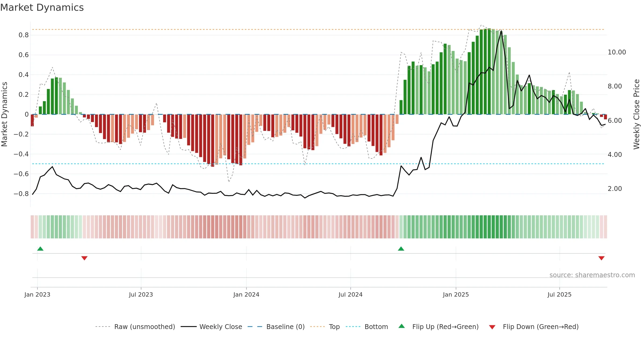
Task: Click the green triangle icon in the legend
Action: [x=402, y=326]
